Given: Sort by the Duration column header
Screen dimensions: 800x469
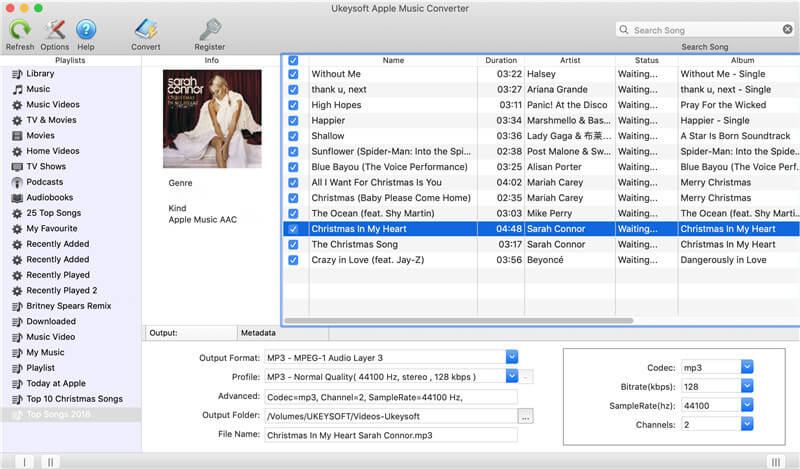Looking at the screenshot, I should [x=501, y=60].
